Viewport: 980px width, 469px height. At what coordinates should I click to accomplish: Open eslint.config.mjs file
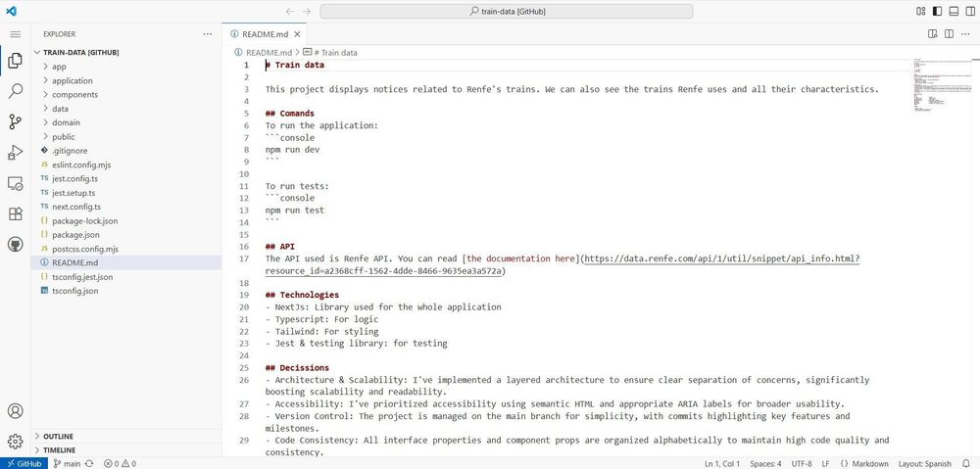click(x=125, y=164)
